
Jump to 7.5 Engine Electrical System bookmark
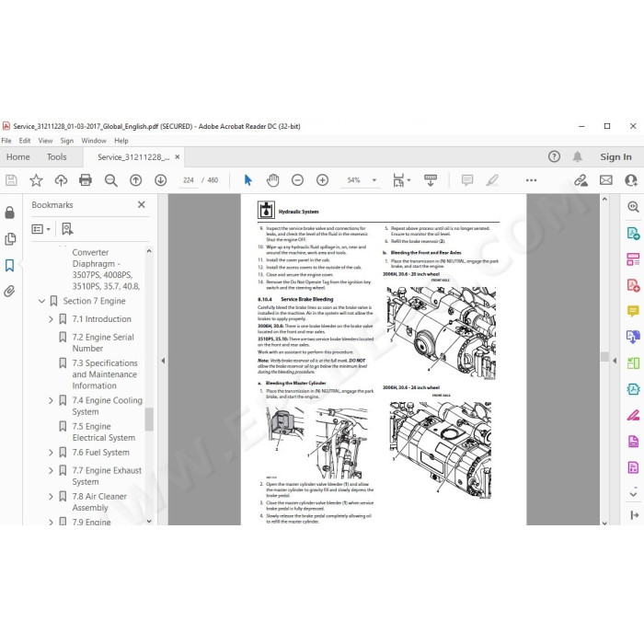pyautogui.click(x=103, y=432)
